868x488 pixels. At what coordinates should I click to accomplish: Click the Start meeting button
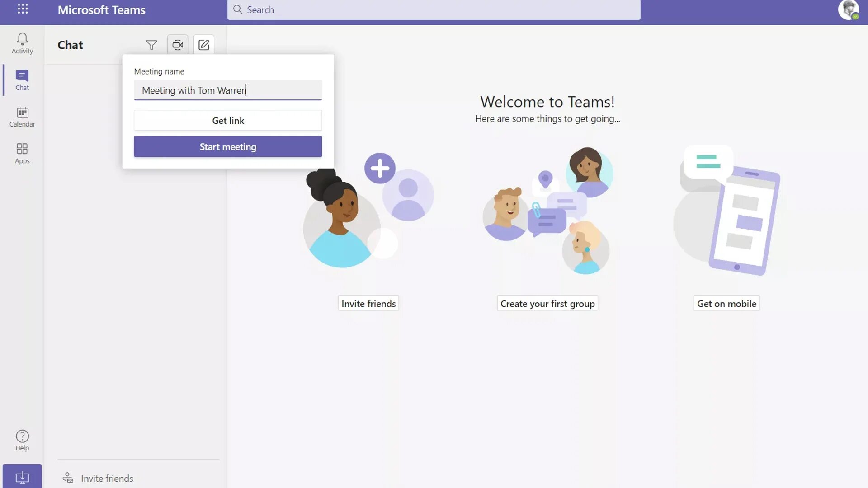coord(228,146)
